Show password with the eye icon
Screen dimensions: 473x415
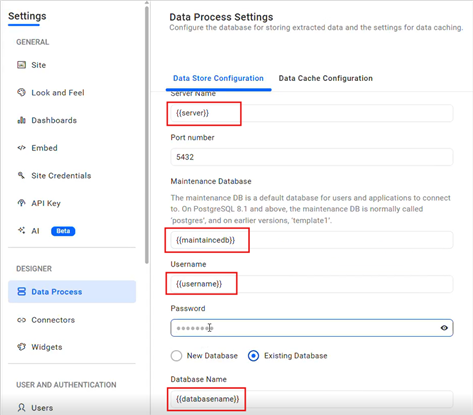pyautogui.click(x=444, y=328)
